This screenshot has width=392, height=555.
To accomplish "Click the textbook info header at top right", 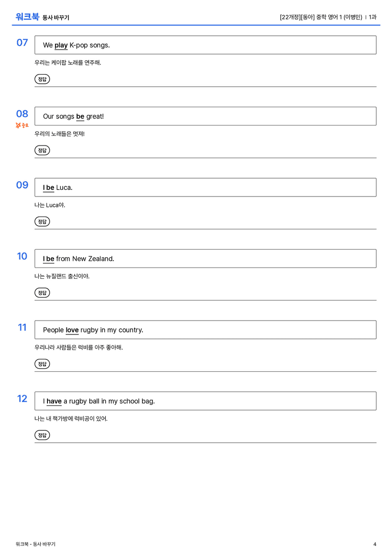I will (328, 17).
